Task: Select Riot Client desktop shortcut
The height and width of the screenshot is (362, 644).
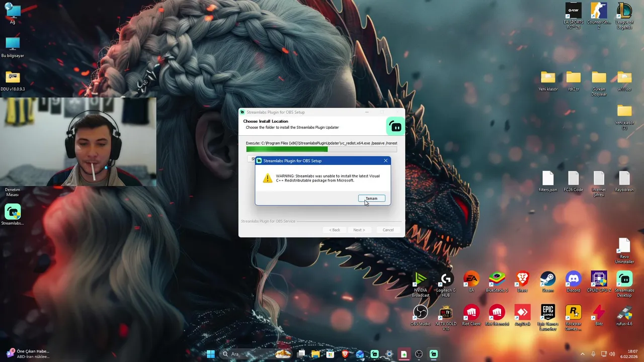Action: point(471,316)
